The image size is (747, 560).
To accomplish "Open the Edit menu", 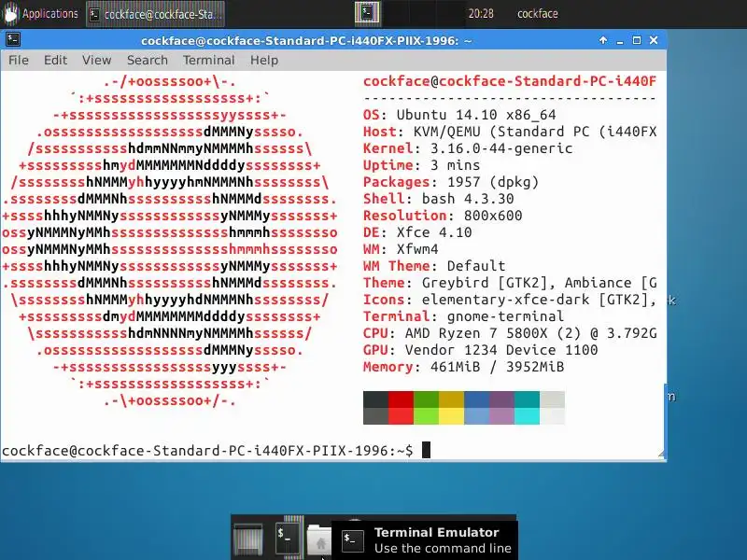I will click(55, 60).
